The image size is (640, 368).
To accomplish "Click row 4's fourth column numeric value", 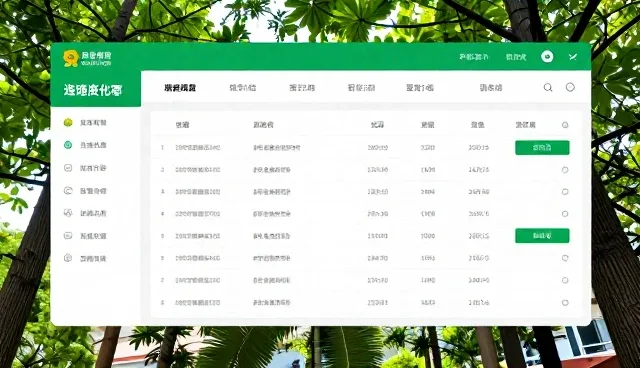I will click(428, 214).
